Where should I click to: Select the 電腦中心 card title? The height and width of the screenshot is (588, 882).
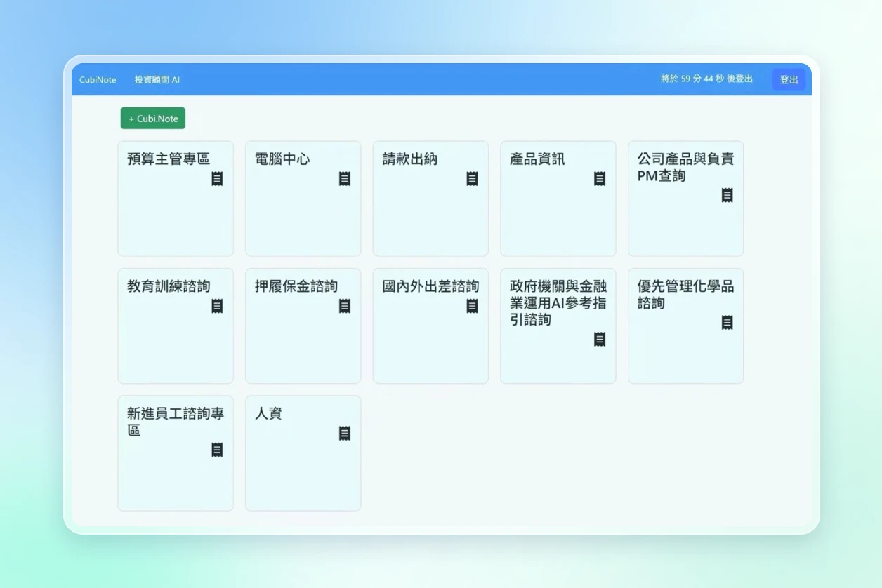pyautogui.click(x=282, y=159)
